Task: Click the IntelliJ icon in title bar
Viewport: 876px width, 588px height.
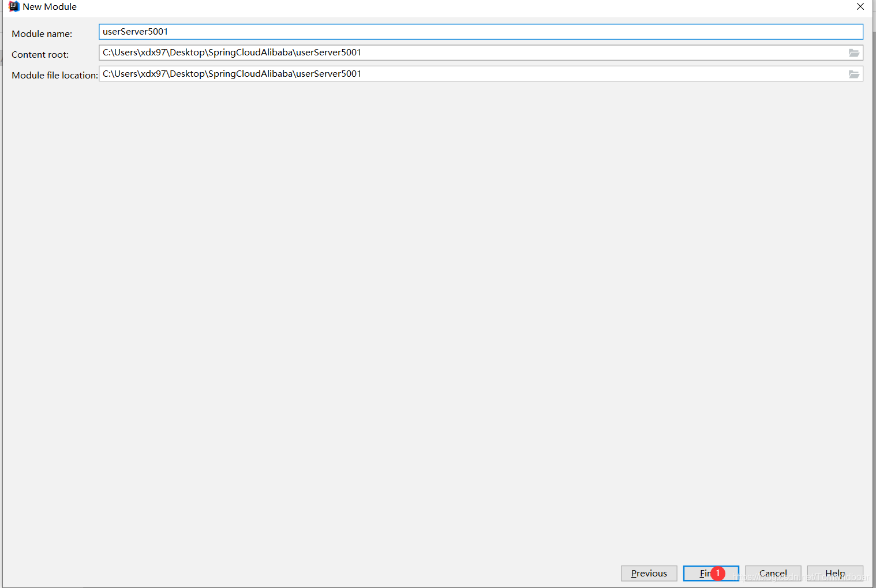Action: point(14,7)
